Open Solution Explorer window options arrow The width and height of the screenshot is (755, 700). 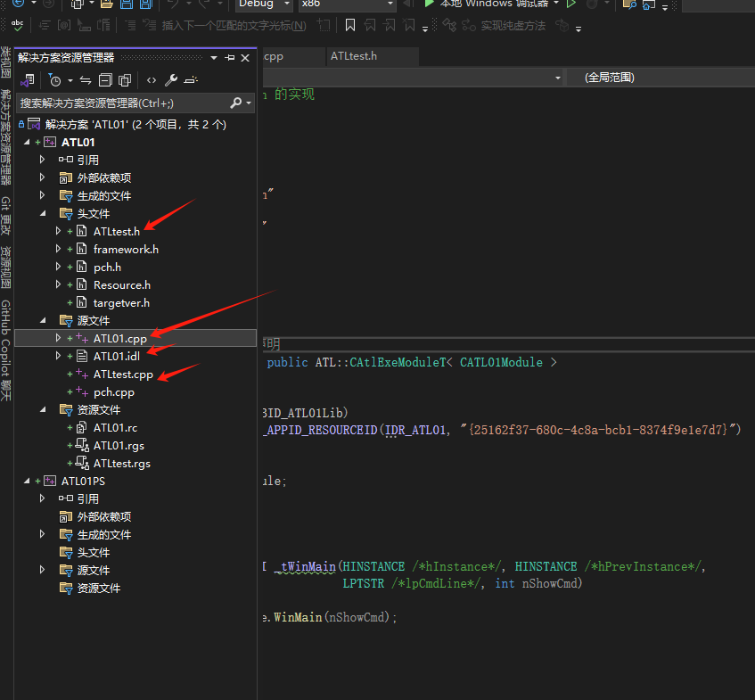214,58
